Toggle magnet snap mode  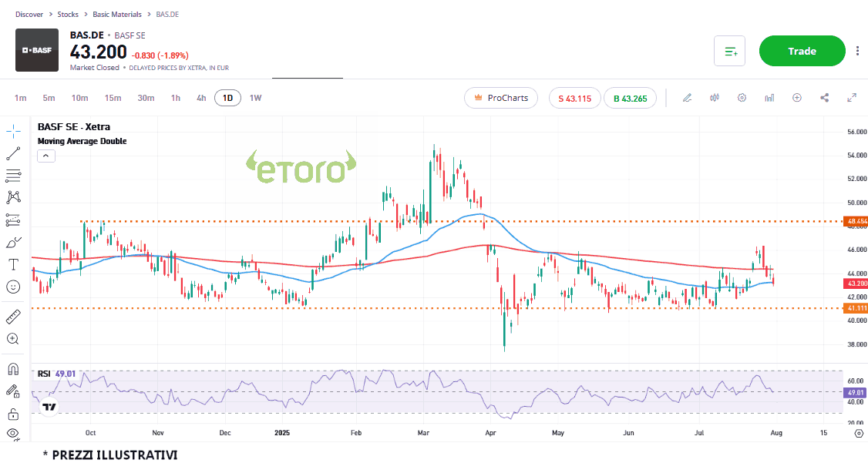[13, 368]
